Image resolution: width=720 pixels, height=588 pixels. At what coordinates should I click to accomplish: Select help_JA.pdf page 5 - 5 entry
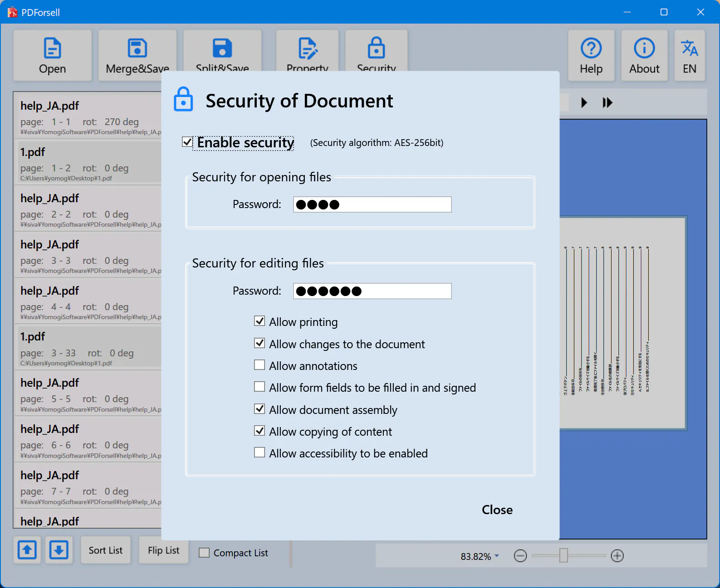pos(88,394)
